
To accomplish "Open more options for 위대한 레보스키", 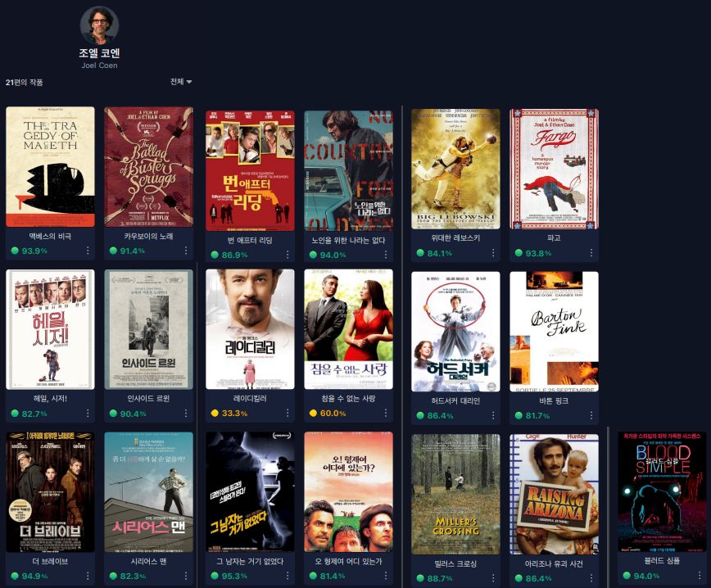I will [493, 253].
